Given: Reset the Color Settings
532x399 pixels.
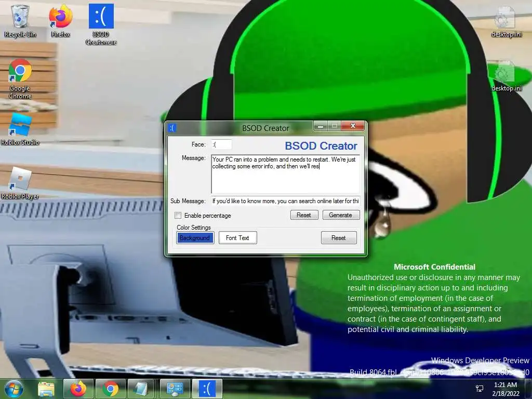Looking at the screenshot, I should [339, 237].
